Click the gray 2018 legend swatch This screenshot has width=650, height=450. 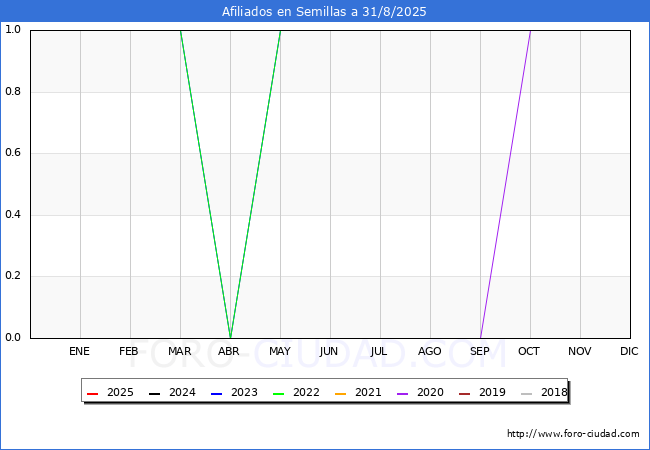(x=526, y=394)
